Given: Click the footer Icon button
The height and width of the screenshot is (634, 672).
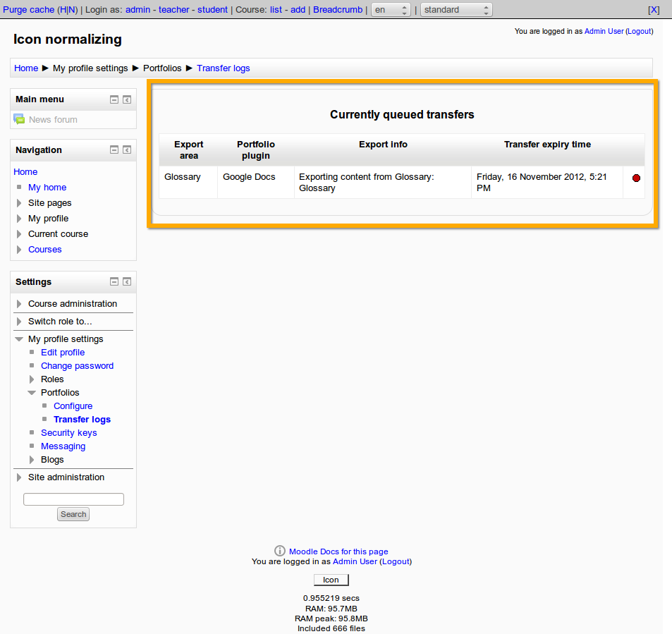Looking at the screenshot, I should 331,580.
